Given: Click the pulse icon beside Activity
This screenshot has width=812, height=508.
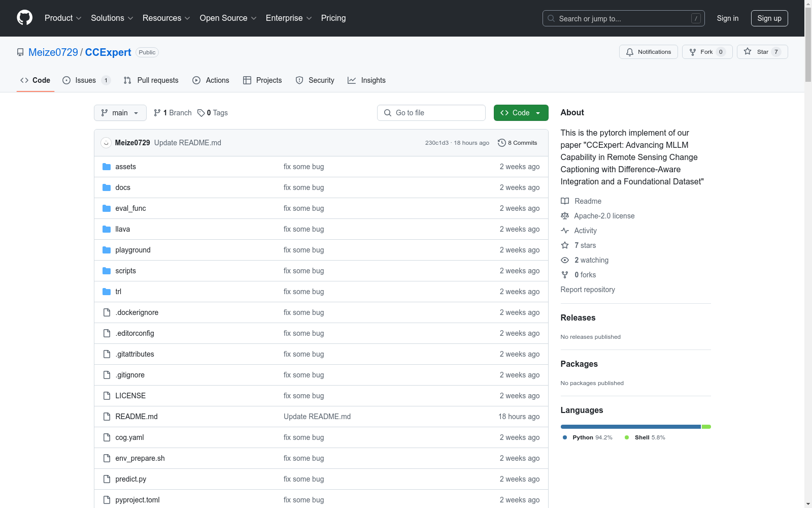Looking at the screenshot, I should [565, 231].
